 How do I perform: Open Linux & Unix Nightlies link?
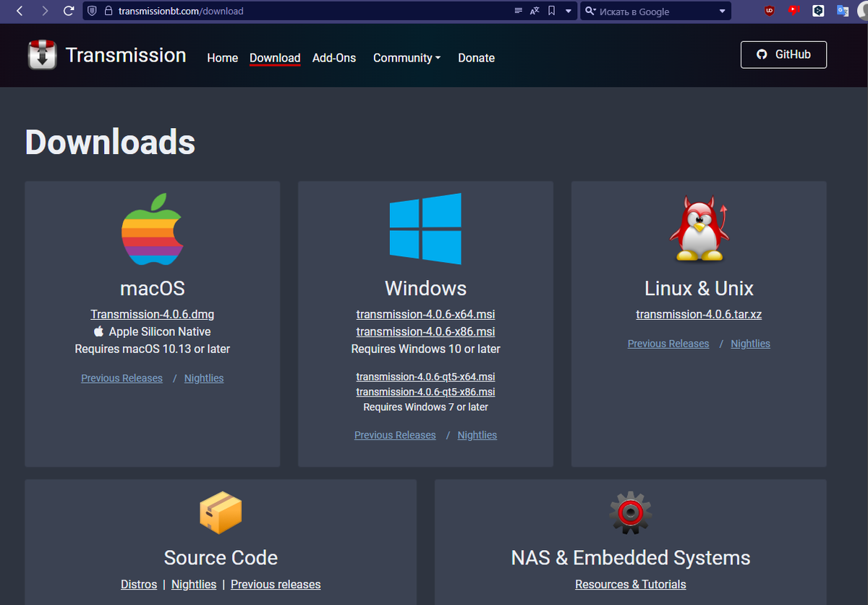tap(751, 344)
